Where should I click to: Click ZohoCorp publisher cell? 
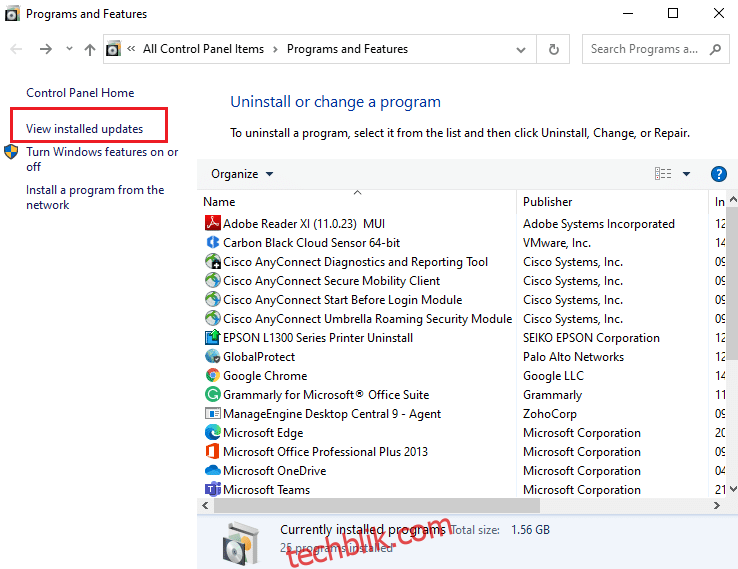550,414
